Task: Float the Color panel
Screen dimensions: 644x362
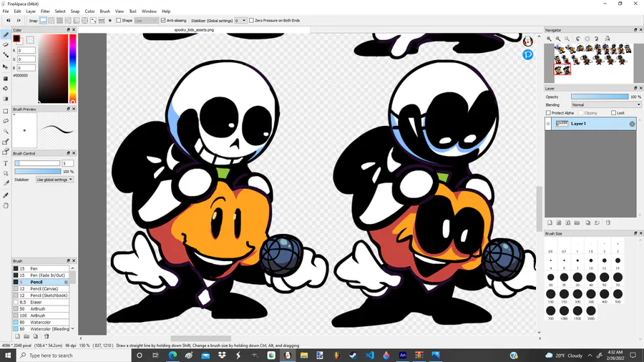Action: [x=69, y=30]
